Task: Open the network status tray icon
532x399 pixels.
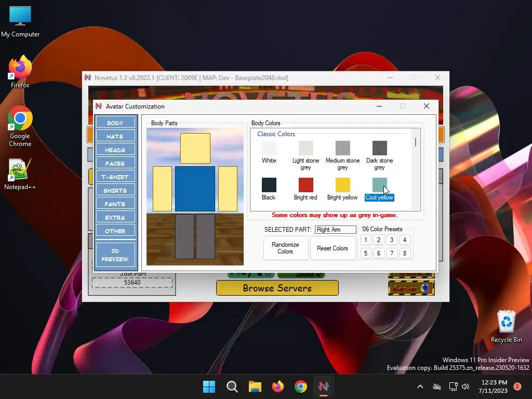Action: (x=453, y=387)
